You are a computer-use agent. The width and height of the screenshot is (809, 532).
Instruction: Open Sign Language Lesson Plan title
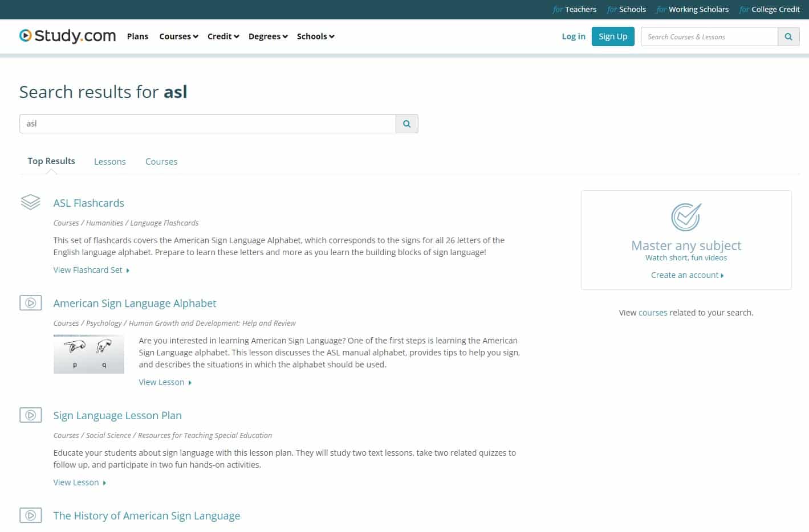point(117,415)
